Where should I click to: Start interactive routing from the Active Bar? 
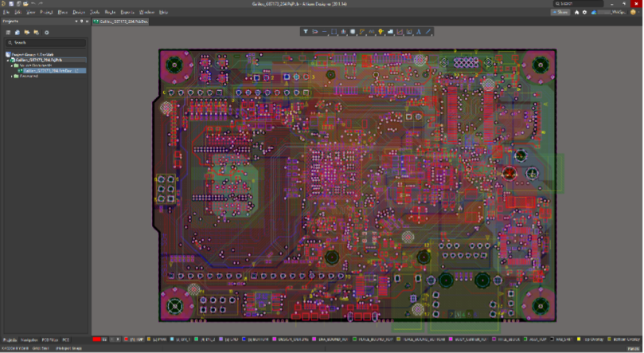(x=362, y=32)
